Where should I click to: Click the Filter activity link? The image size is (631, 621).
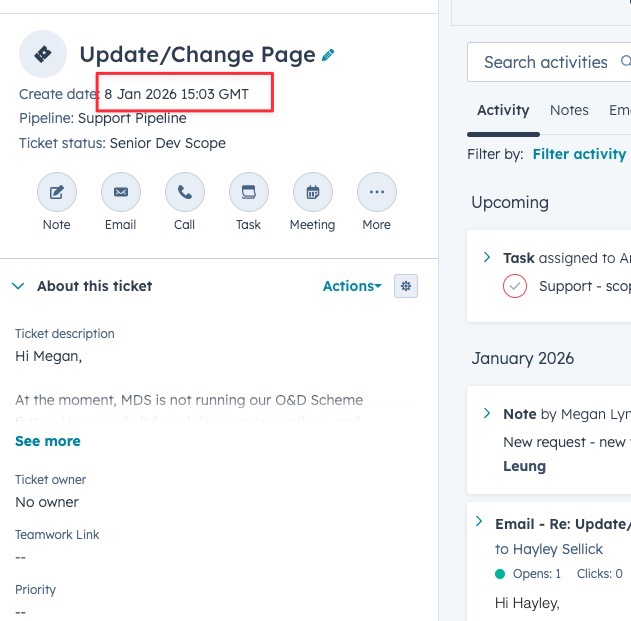pos(579,154)
